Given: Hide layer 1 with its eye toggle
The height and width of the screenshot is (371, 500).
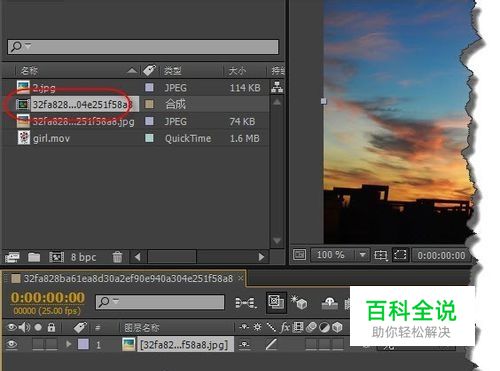Looking at the screenshot, I should click(x=12, y=344).
